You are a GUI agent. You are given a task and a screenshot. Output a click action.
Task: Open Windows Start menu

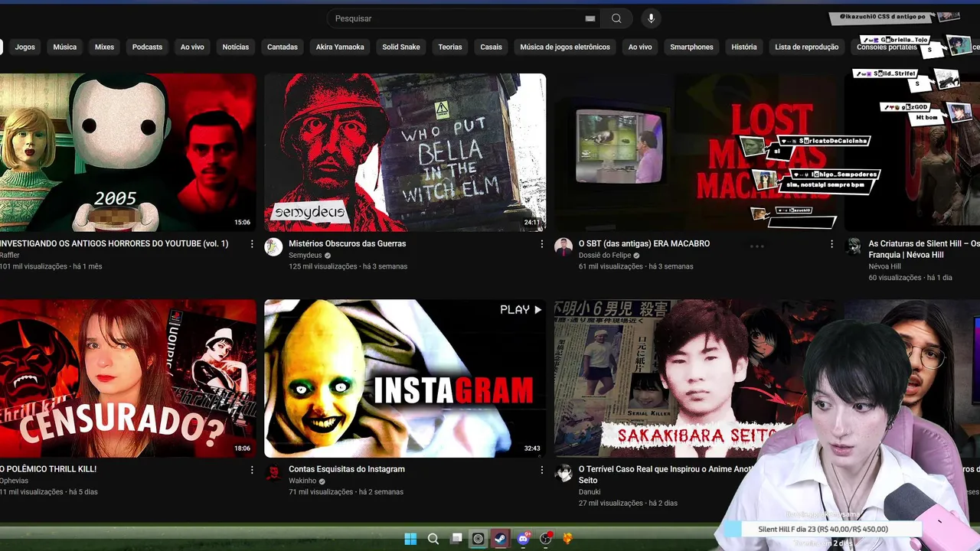(410, 539)
